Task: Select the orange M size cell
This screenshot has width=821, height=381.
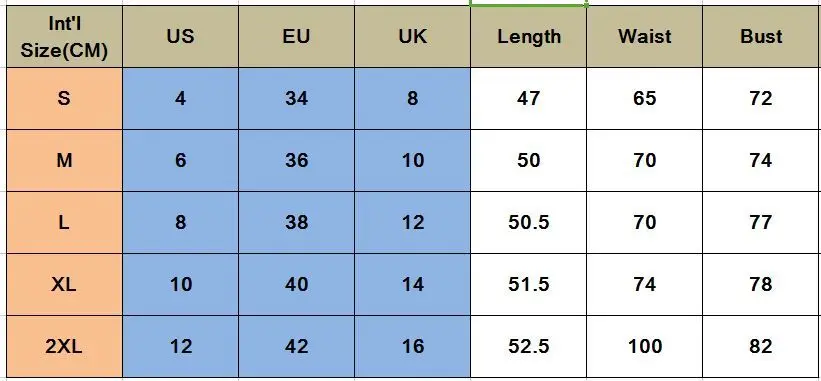Action: click(64, 160)
